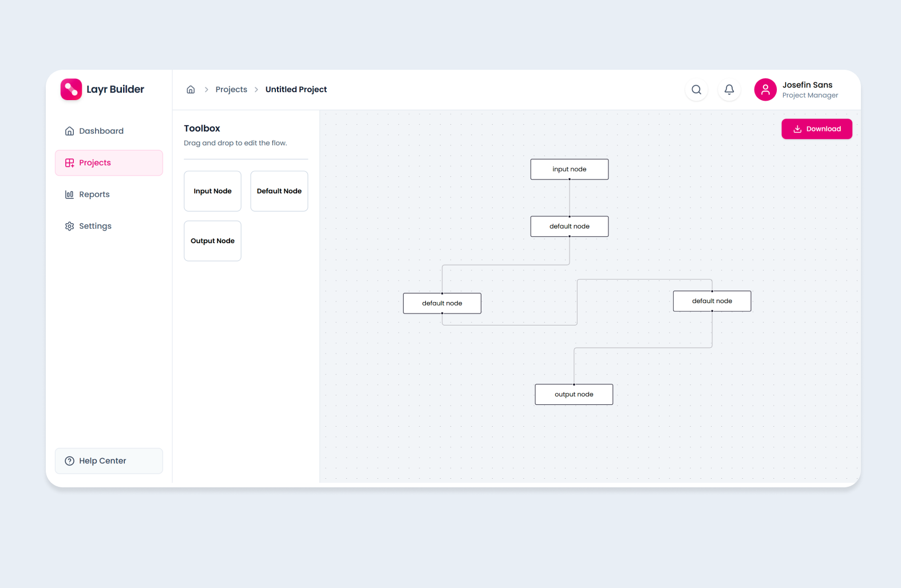The image size is (901, 588).
Task: Click the home breadcrumb icon
Action: click(191, 90)
